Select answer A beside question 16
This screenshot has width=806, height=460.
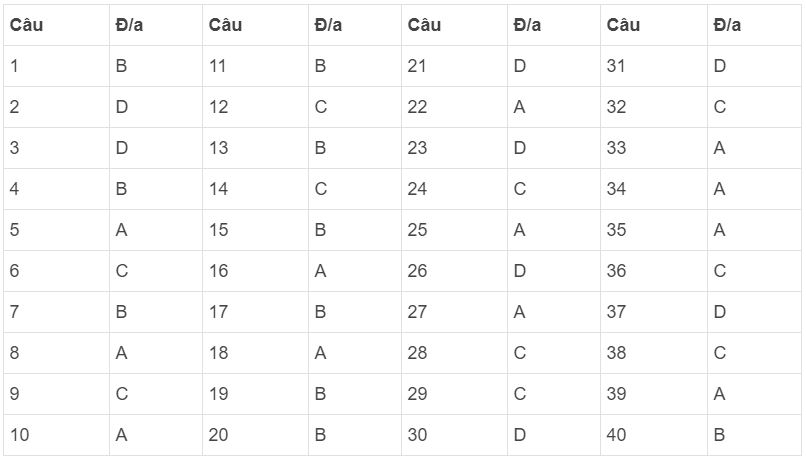click(x=321, y=271)
